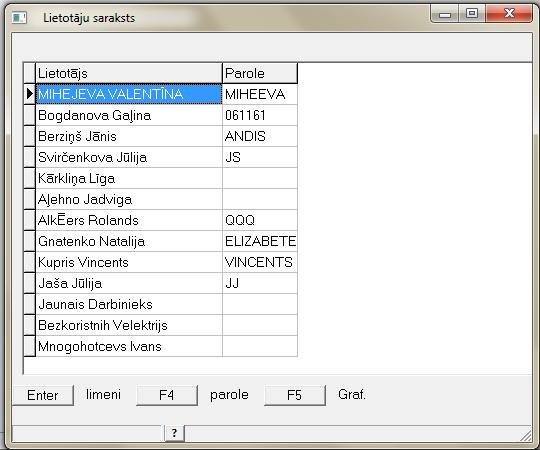Click the window icon in title bar
The height and width of the screenshot is (450, 540).
click(19, 17)
